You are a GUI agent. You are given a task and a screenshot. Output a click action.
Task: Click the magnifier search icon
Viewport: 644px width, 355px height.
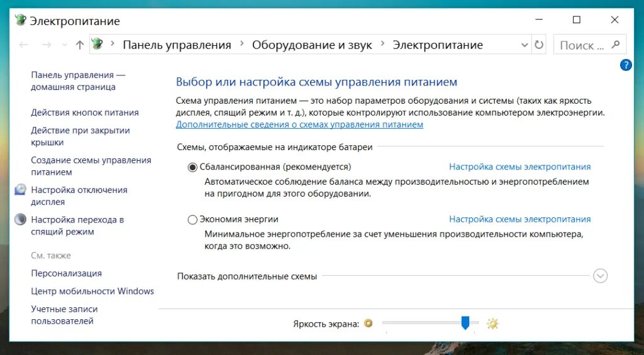coord(615,45)
